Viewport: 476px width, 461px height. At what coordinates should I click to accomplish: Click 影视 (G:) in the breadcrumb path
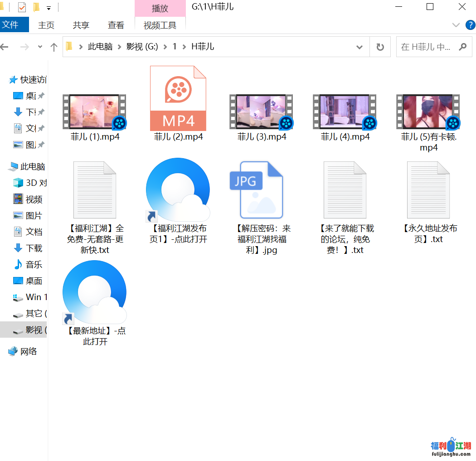click(142, 47)
